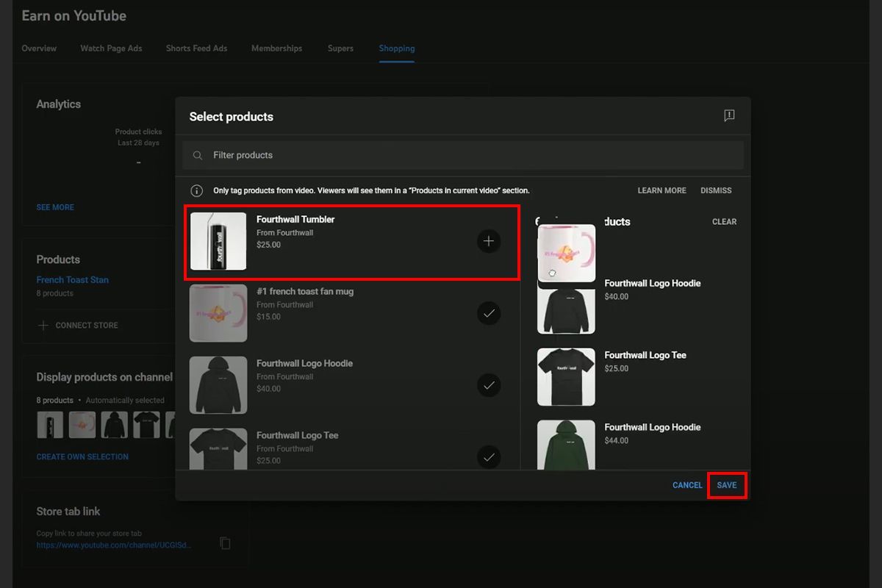The height and width of the screenshot is (588, 882).
Task: Click the $15.00 price of the fan mug
Action: coord(268,317)
